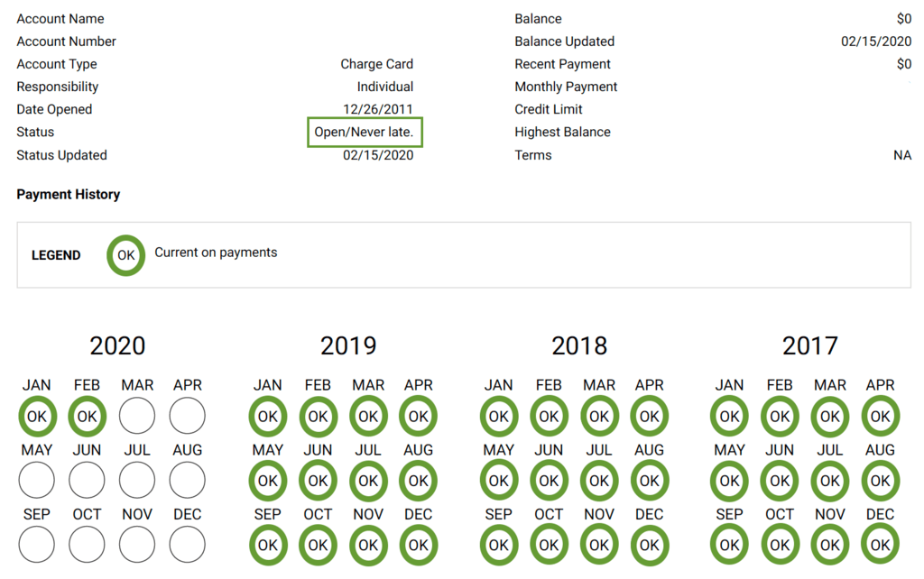Click the Charge Card account type
This screenshot has width=924, height=579.
(376, 63)
